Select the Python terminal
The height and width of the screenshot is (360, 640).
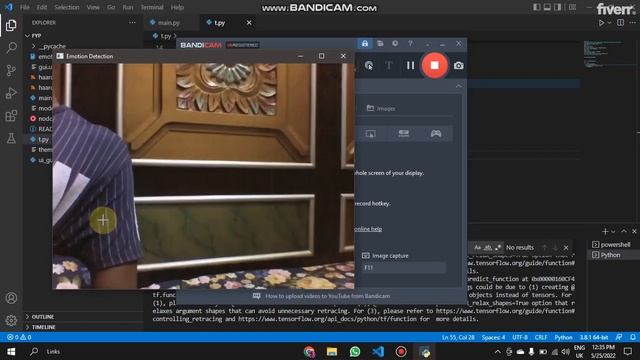(x=606, y=255)
